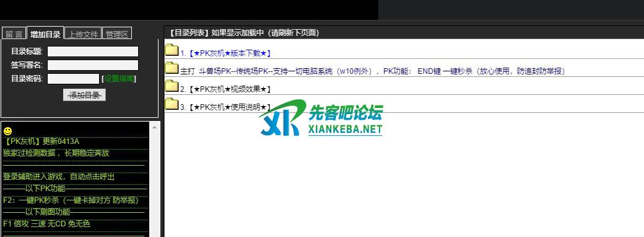The image size is (644, 237).
Task: Click the XK 先客吧论坛 logo
Action: 321,118
